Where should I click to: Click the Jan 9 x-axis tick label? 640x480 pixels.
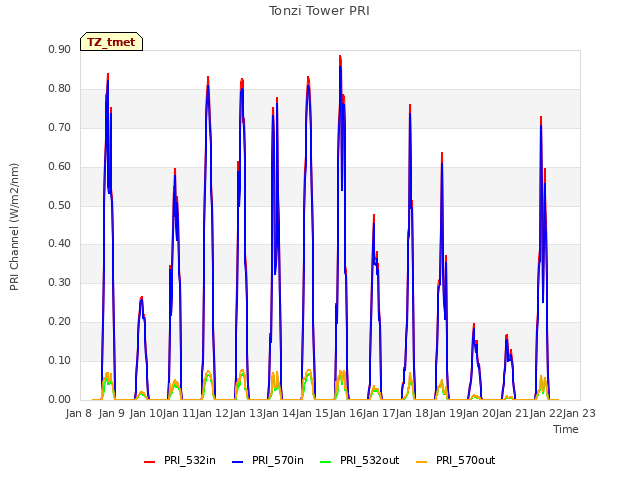pos(112,413)
